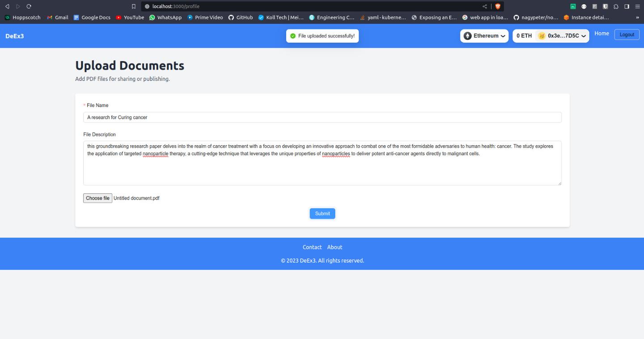The image size is (644, 339).
Task: Click the Logout button
Action: [x=627, y=34]
